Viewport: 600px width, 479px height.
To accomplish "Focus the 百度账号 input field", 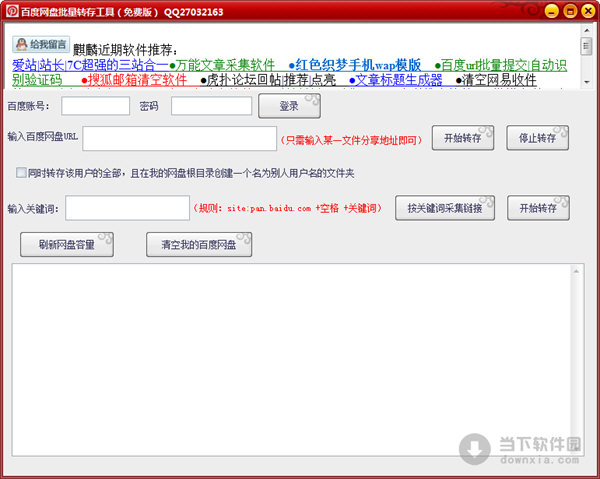I will (95, 106).
